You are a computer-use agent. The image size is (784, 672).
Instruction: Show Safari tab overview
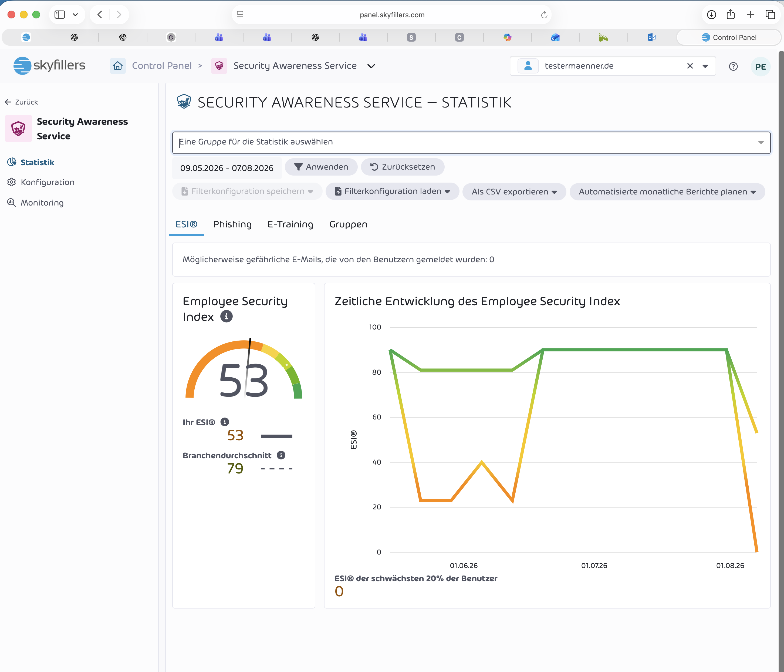pyautogui.click(x=770, y=15)
